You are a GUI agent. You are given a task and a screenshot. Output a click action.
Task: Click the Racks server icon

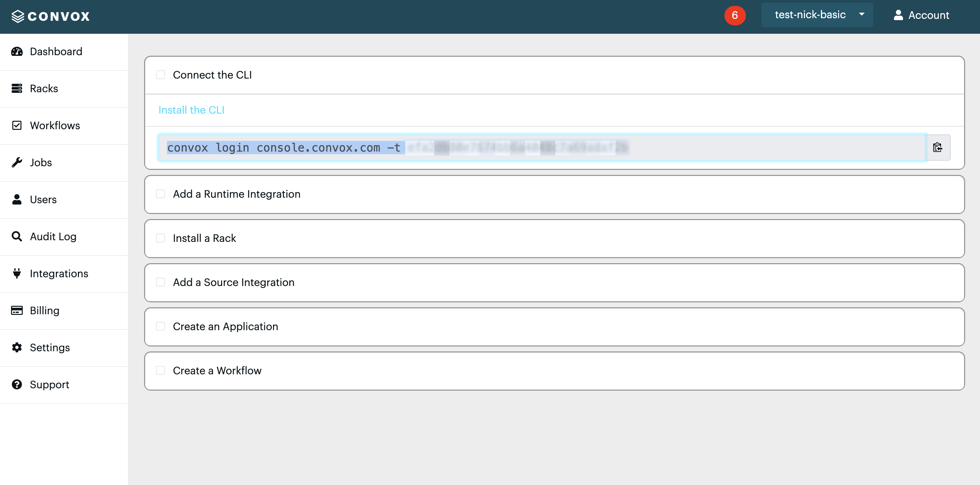17,88
